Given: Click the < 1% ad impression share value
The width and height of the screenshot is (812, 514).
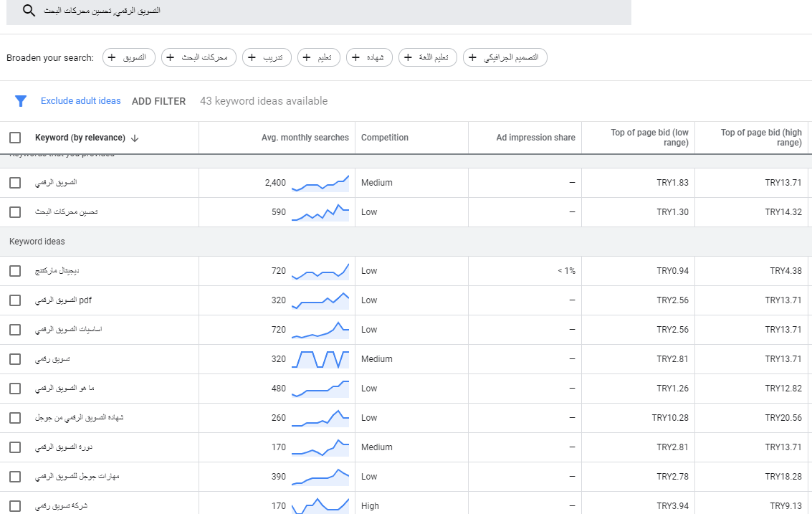Looking at the screenshot, I should [x=566, y=270].
